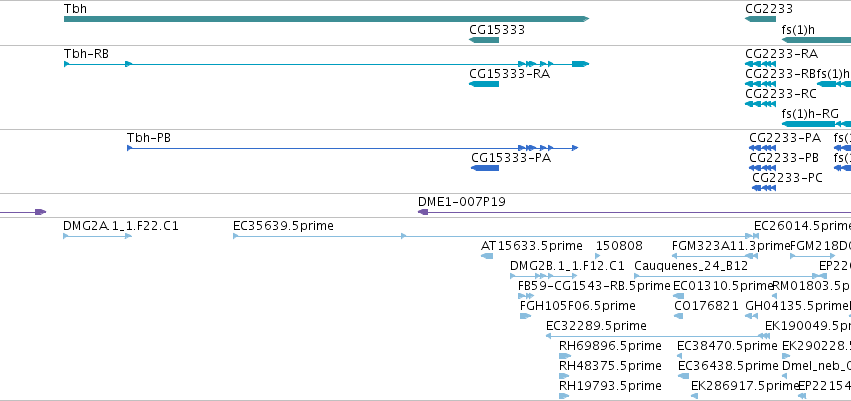Select the fs(1)h-RG transcript

816,124
